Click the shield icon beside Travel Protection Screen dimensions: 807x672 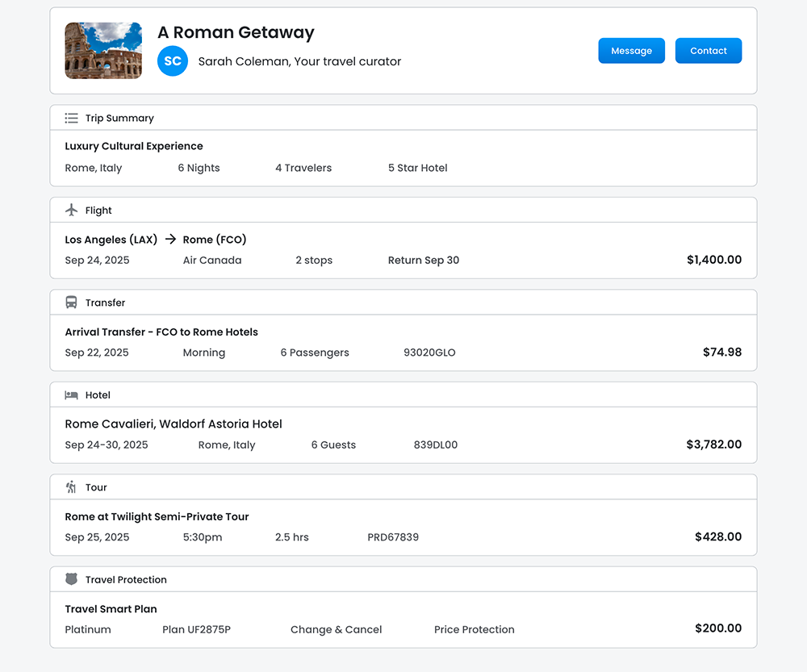point(71,579)
